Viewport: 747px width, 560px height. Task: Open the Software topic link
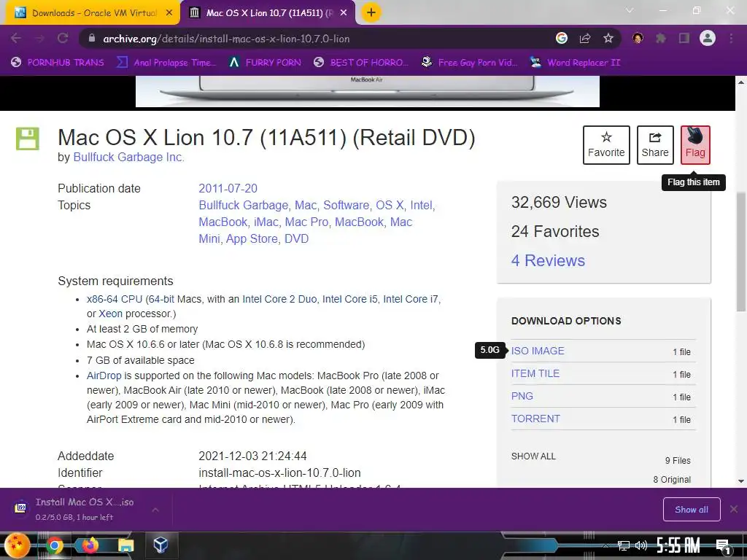(x=346, y=205)
